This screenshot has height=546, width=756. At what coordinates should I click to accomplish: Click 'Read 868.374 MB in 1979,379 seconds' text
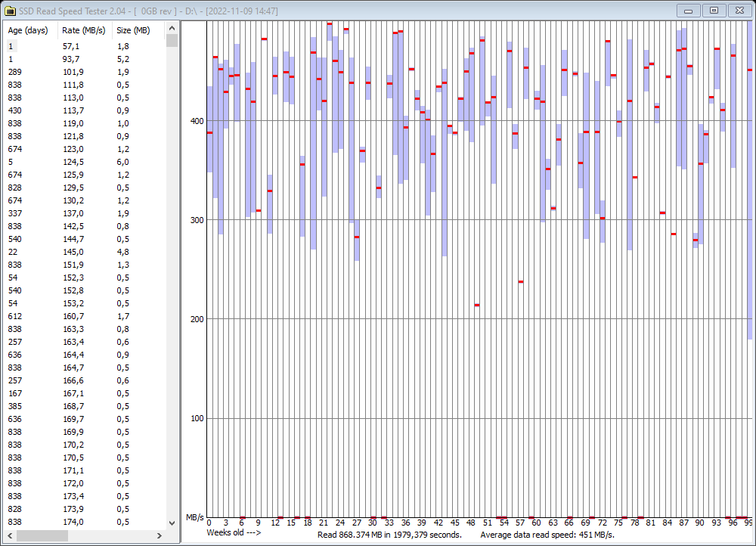click(x=389, y=535)
